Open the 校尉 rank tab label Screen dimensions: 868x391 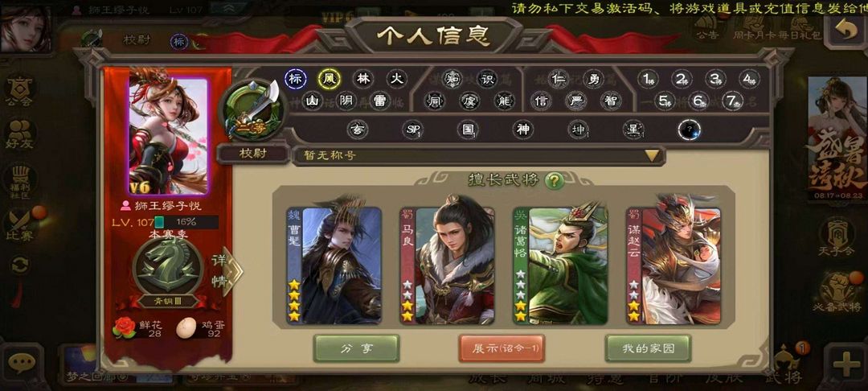click(253, 154)
